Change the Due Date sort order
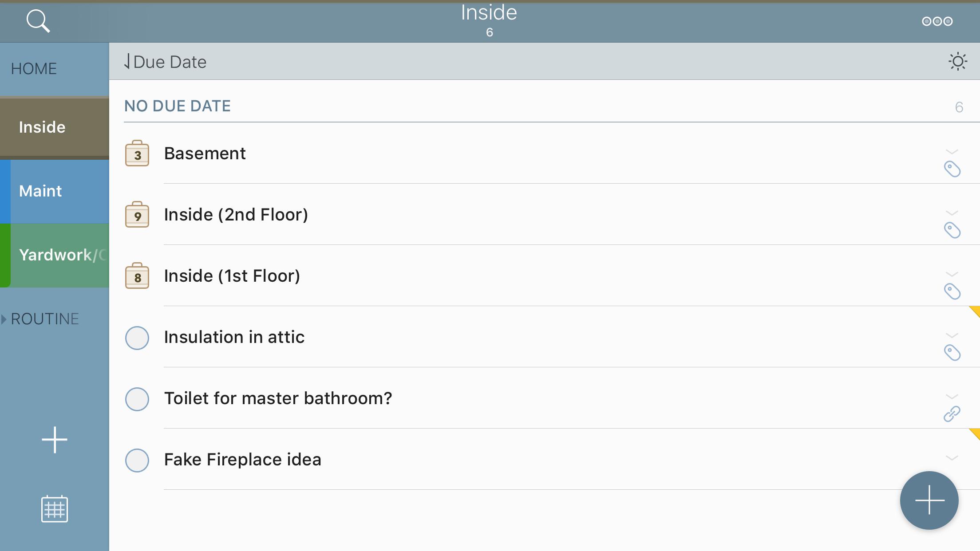This screenshot has width=980, height=551. [165, 62]
